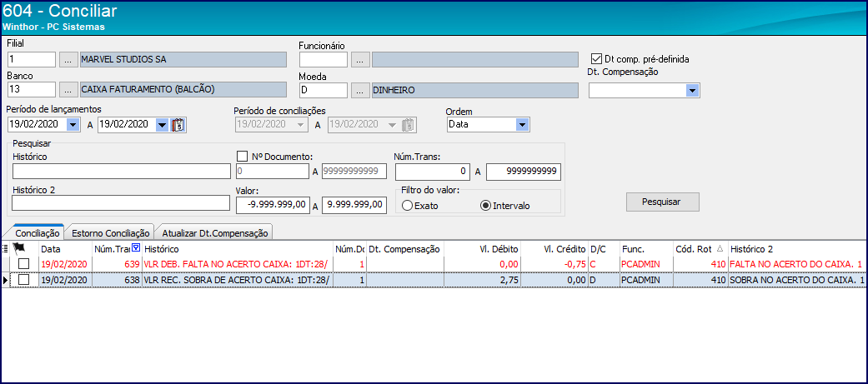Open the start date picker for Período de lançamentos
Image resolution: width=868 pixels, height=384 pixels.
click(x=73, y=124)
